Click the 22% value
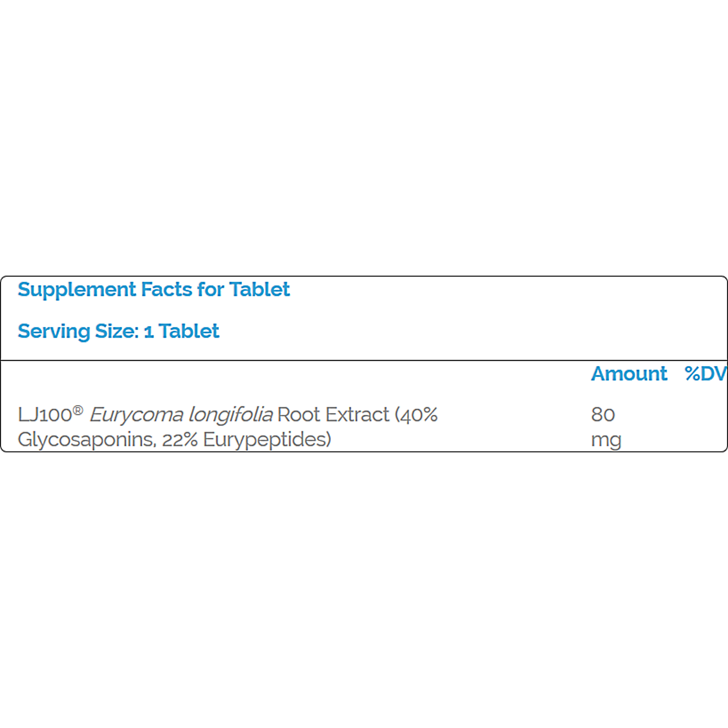This screenshot has height=728, width=728. point(180,440)
